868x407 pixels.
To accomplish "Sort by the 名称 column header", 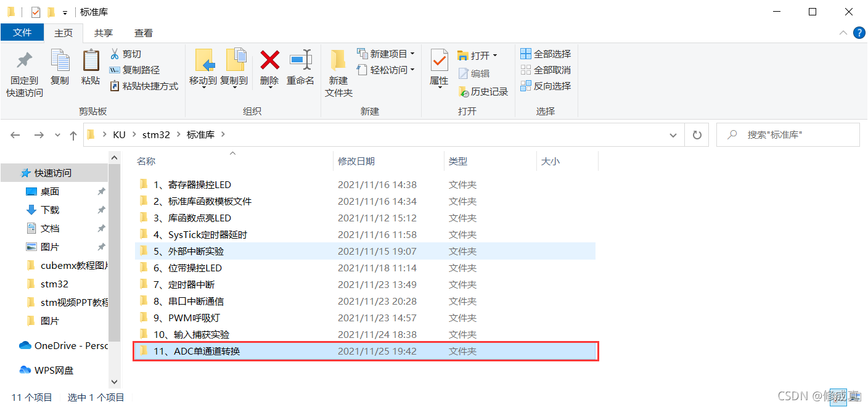I will click(146, 161).
